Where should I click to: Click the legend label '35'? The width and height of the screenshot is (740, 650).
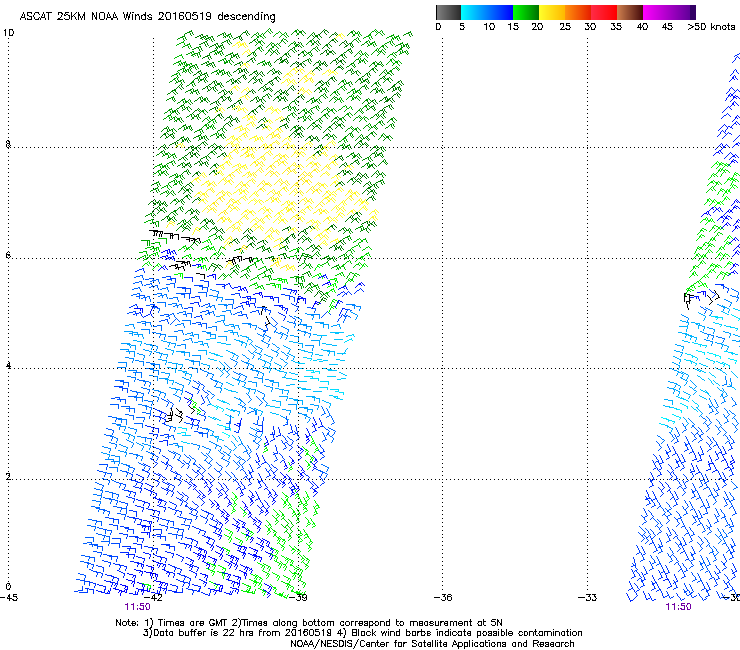click(x=616, y=27)
